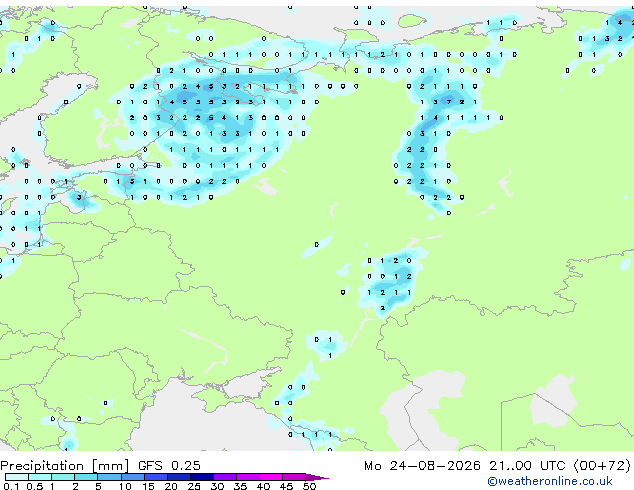
Task: Select the 5–10 mm legend swatch
Action: point(109,477)
